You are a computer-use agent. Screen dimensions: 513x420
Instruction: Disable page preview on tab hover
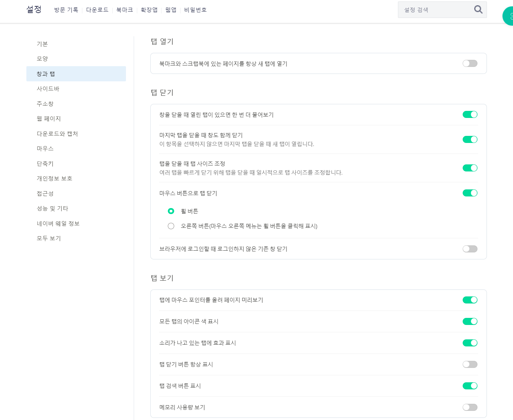tap(470, 300)
